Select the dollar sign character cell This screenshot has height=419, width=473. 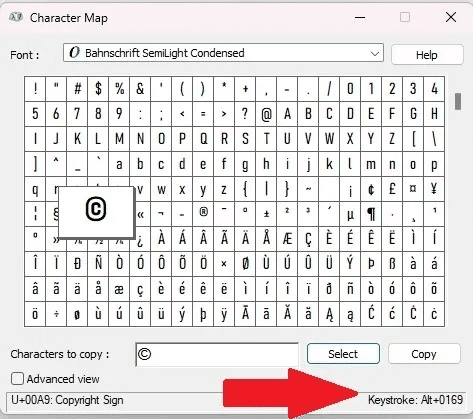pyautogui.click(x=98, y=89)
